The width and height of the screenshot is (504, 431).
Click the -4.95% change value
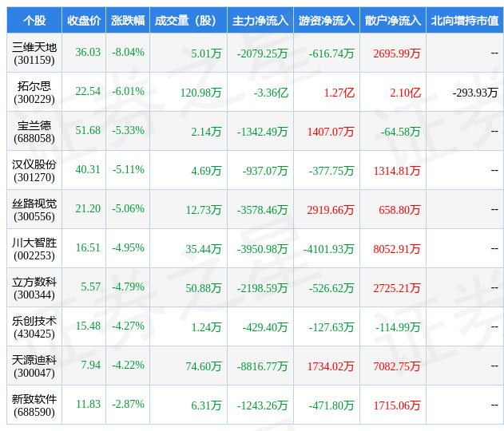click(x=128, y=247)
